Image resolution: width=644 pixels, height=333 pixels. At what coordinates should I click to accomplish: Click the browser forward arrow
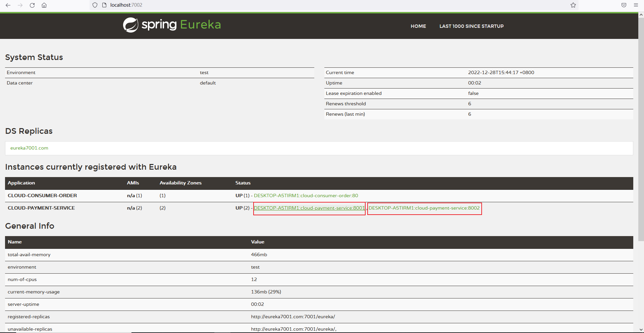click(20, 5)
